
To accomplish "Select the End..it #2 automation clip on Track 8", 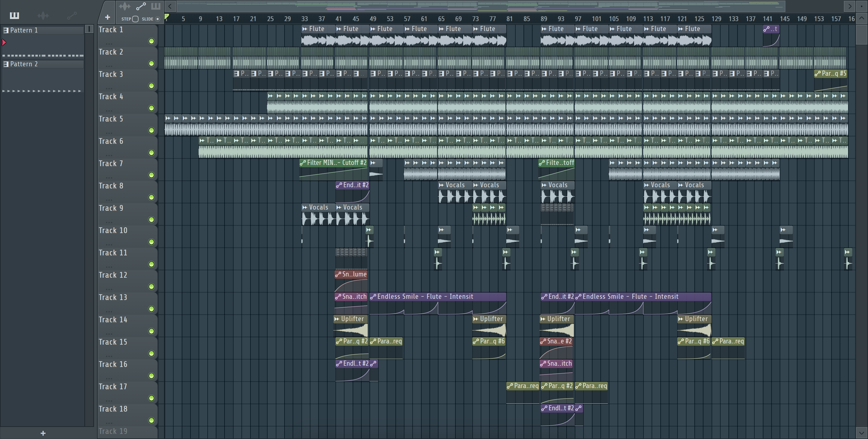I will click(x=352, y=191).
